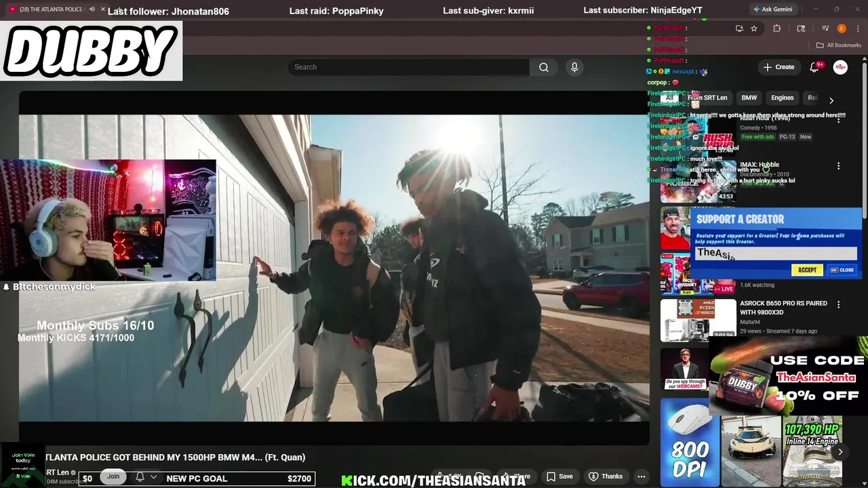Show more Shorts with the right arrow

pyautogui.click(x=840, y=451)
